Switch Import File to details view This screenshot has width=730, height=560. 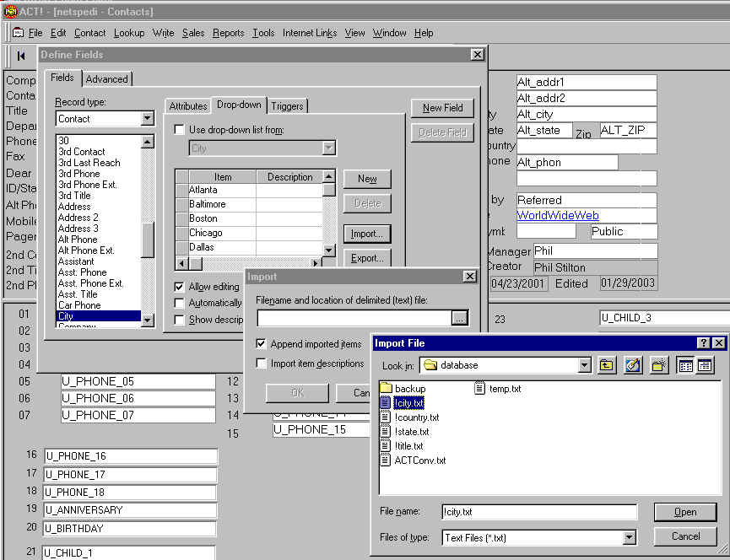pos(705,365)
